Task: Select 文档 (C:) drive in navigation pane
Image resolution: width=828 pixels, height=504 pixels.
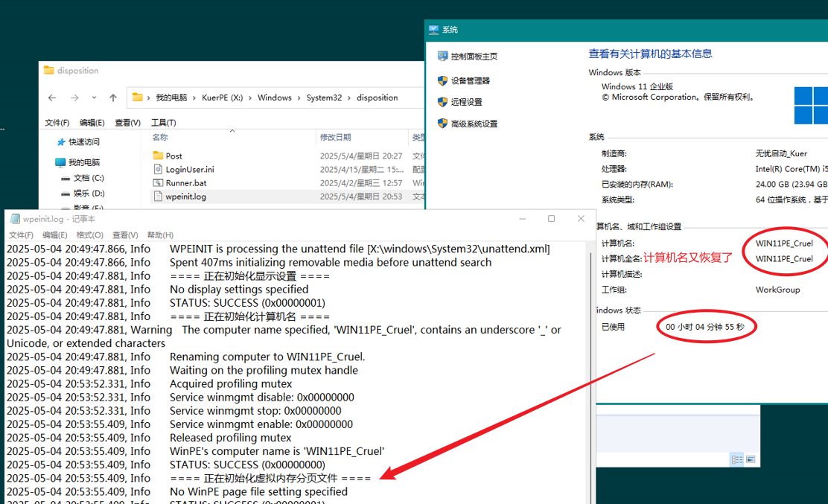Action: 89,178
